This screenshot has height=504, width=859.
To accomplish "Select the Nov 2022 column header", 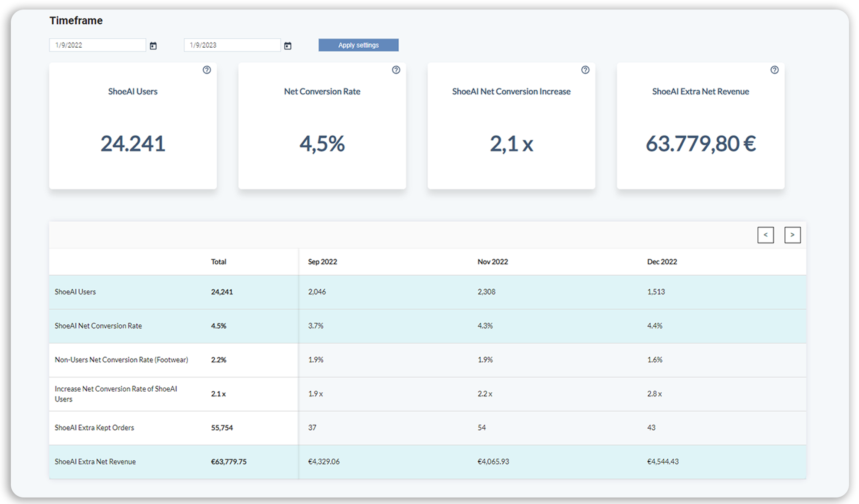I will tap(492, 262).
